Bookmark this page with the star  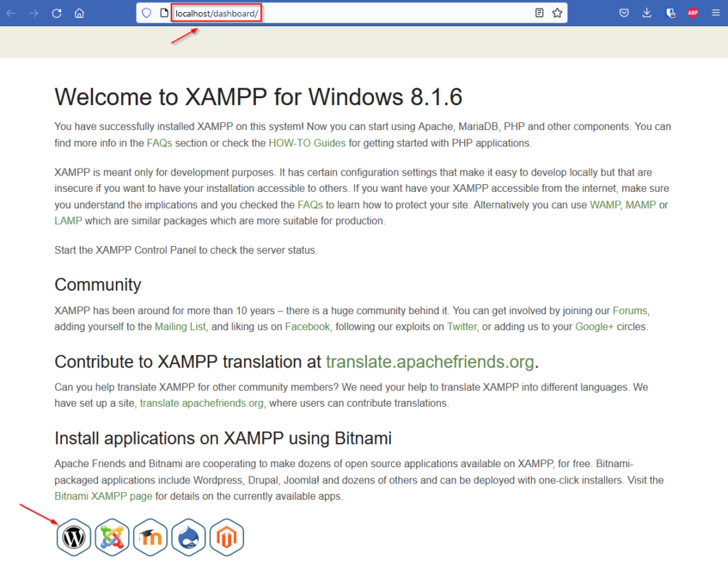(x=557, y=13)
